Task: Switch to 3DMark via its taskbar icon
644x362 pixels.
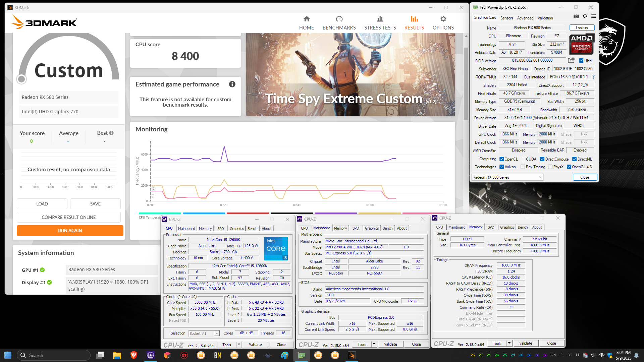Action: (352, 355)
